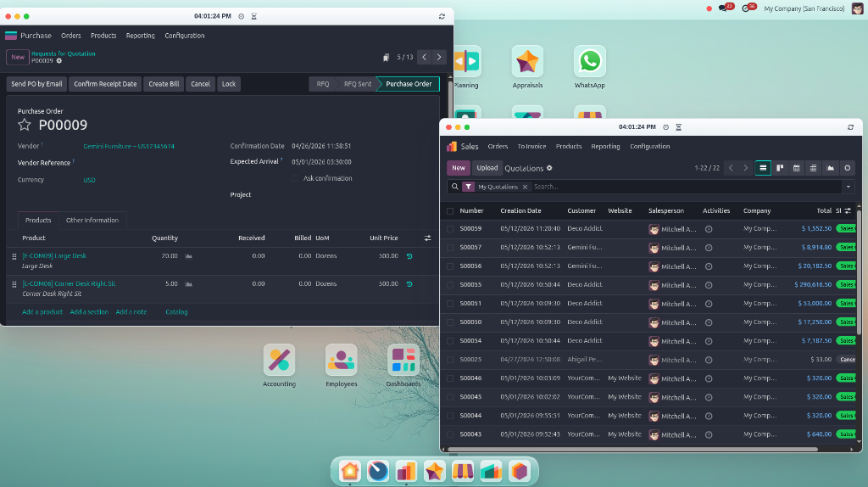The image size is (868, 487).
Task: Open Sales Products menu
Action: point(569,146)
